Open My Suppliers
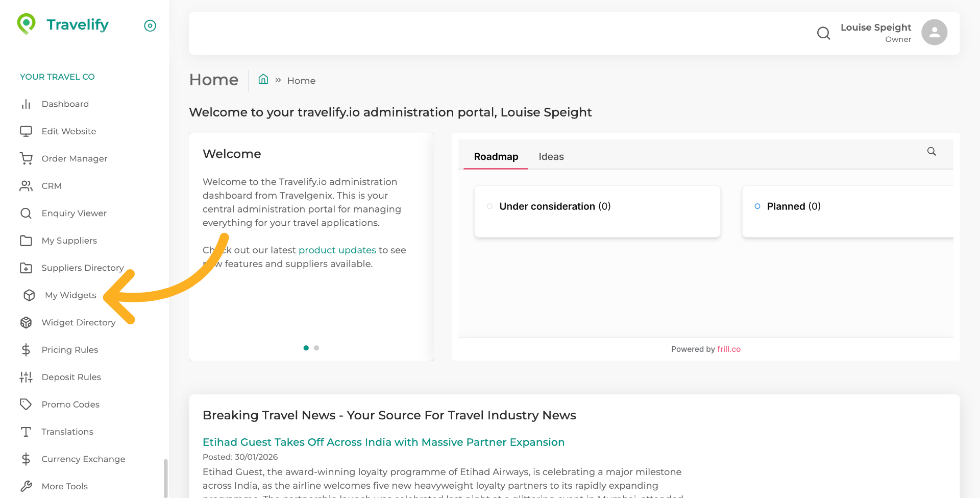 click(x=69, y=241)
